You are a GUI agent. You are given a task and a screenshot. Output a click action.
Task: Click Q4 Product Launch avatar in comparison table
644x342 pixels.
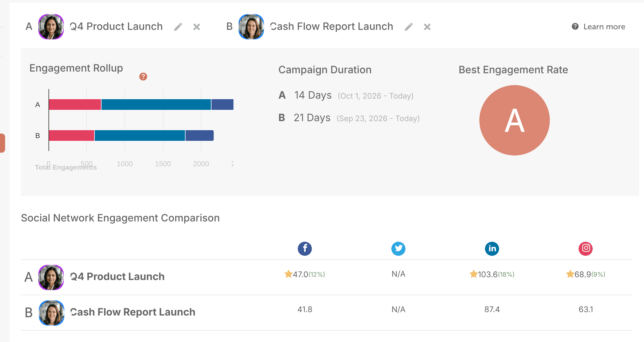click(51, 277)
